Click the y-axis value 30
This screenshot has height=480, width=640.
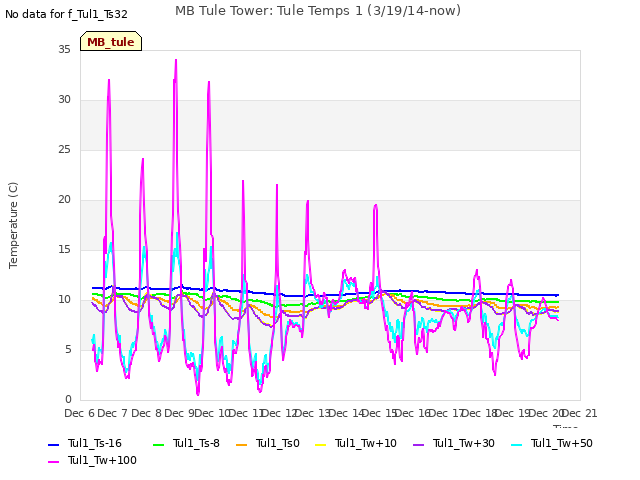(x=64, y=100)
